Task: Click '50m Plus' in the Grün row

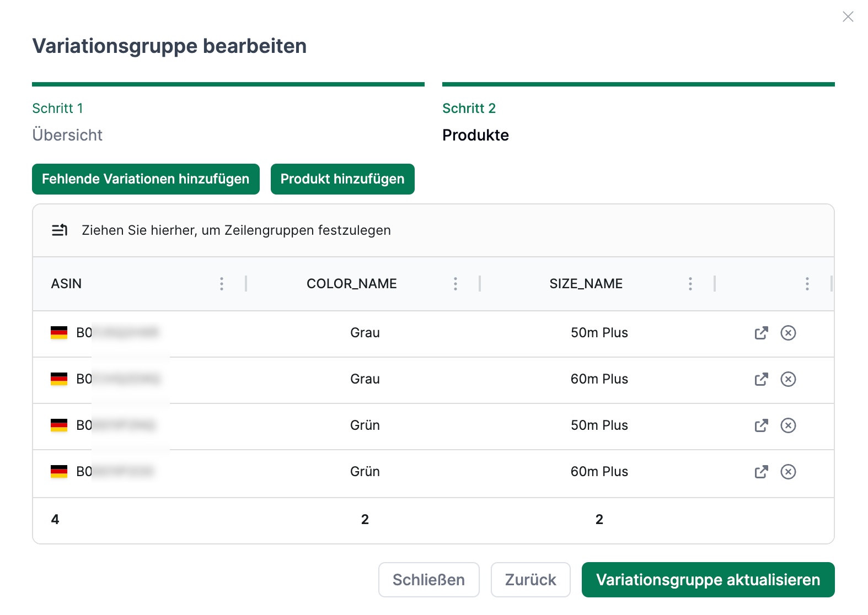Action: 599,425
